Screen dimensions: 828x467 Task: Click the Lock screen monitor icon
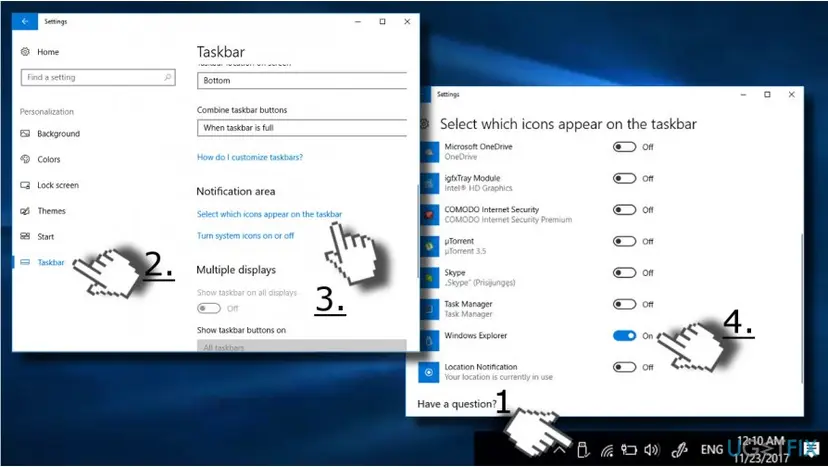coord(25,185)
